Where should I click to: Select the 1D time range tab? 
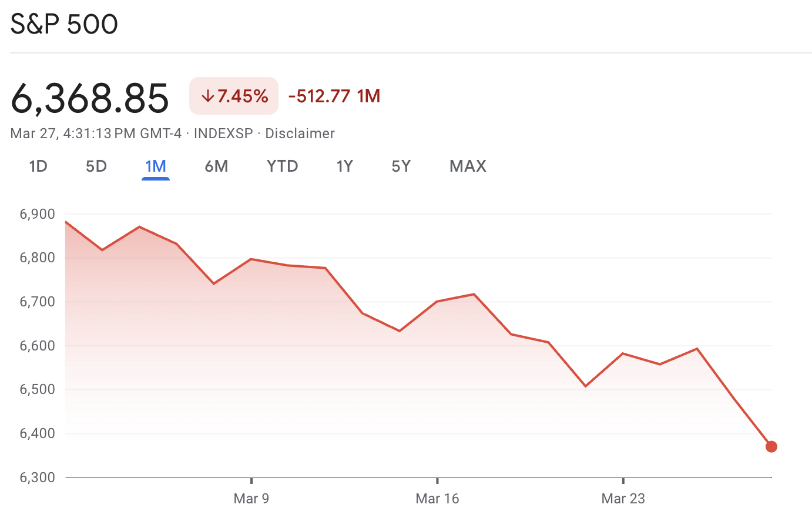pyautogui.click(x=38, y=166)
